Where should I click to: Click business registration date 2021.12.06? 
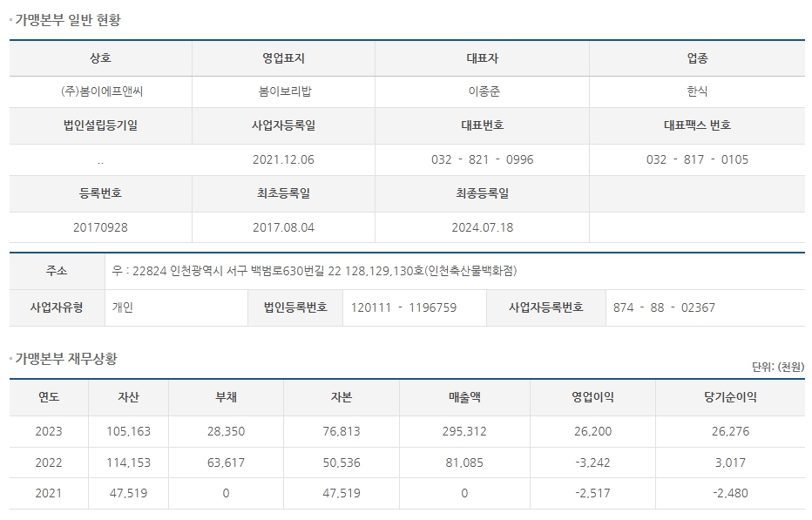tap(283, 159)
